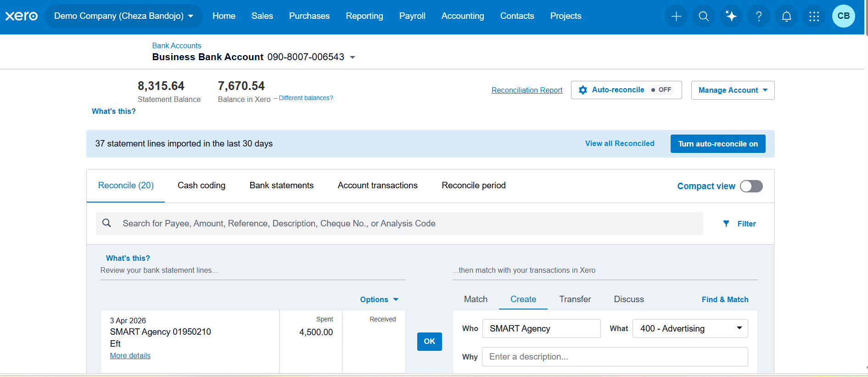Click the CB user avatar

point(844,16)
